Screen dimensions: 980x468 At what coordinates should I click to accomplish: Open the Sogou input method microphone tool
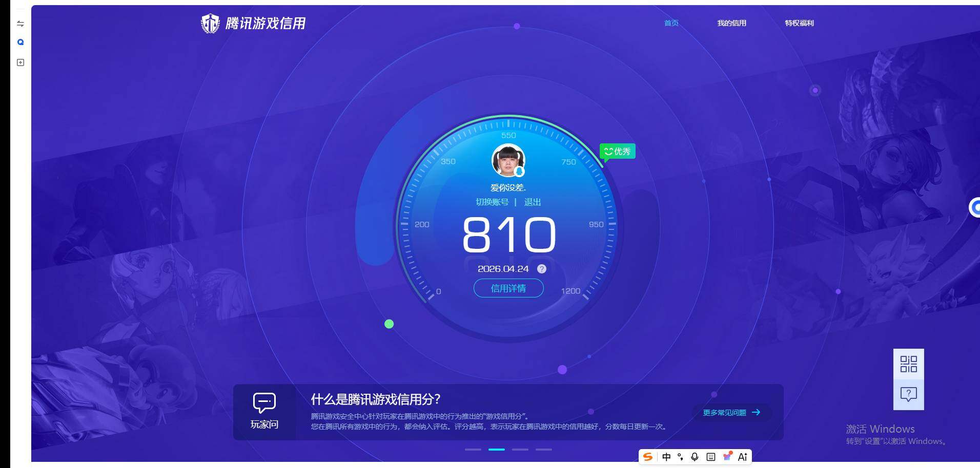point(695,457)
